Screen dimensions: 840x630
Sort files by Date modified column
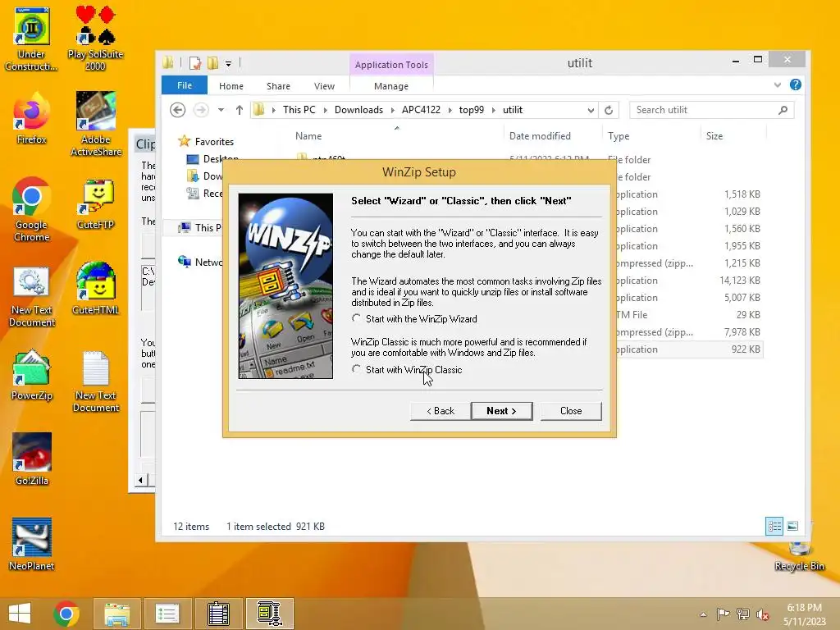[540, 136]
